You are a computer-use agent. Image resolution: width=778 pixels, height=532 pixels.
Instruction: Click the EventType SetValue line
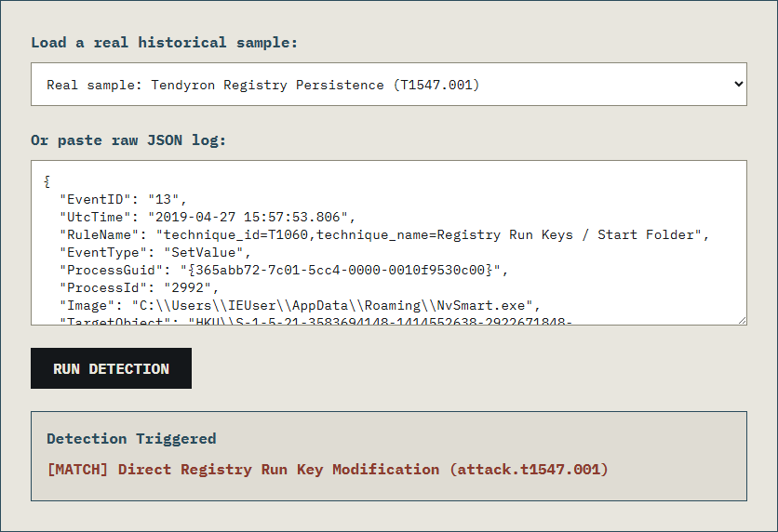pos(155,253)
